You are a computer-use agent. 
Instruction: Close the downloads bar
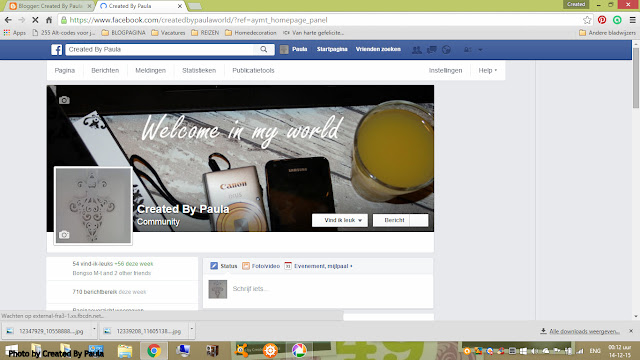pos(631,331)
